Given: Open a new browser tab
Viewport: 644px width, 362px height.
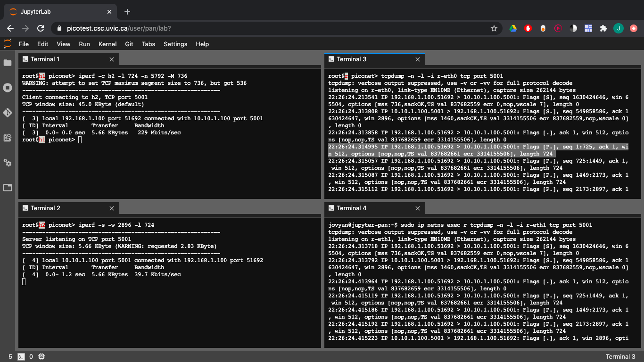Looking at the screenshot, I should click(x=127, y=12).
